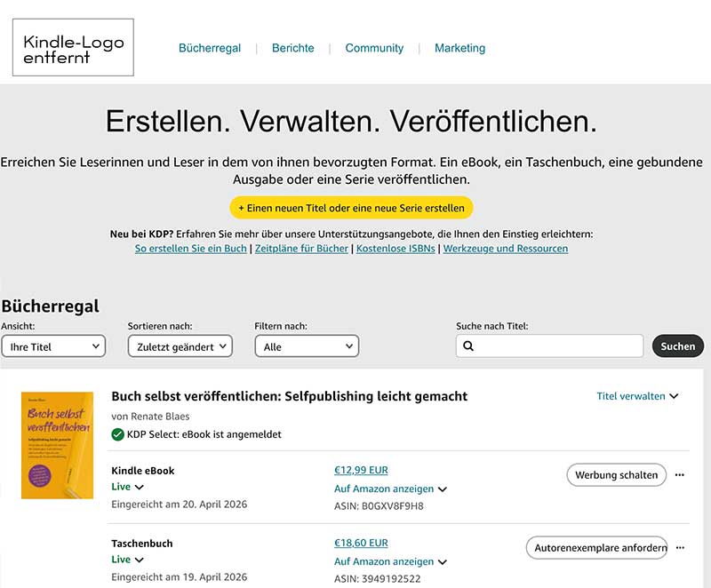This screenshot has width=711, height=588.
Task: Open 'Werkzeuge und Ressourcen' link
Action: point(506,249)
